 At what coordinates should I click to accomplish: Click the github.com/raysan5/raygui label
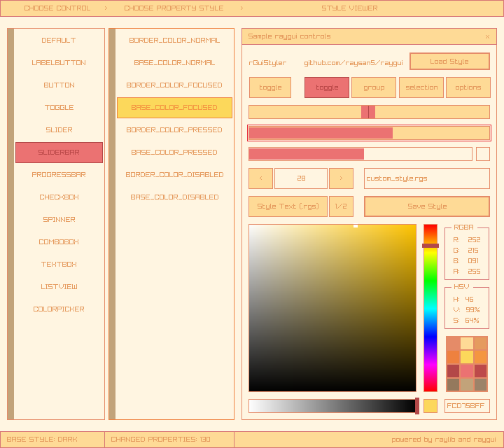(353, 63)
